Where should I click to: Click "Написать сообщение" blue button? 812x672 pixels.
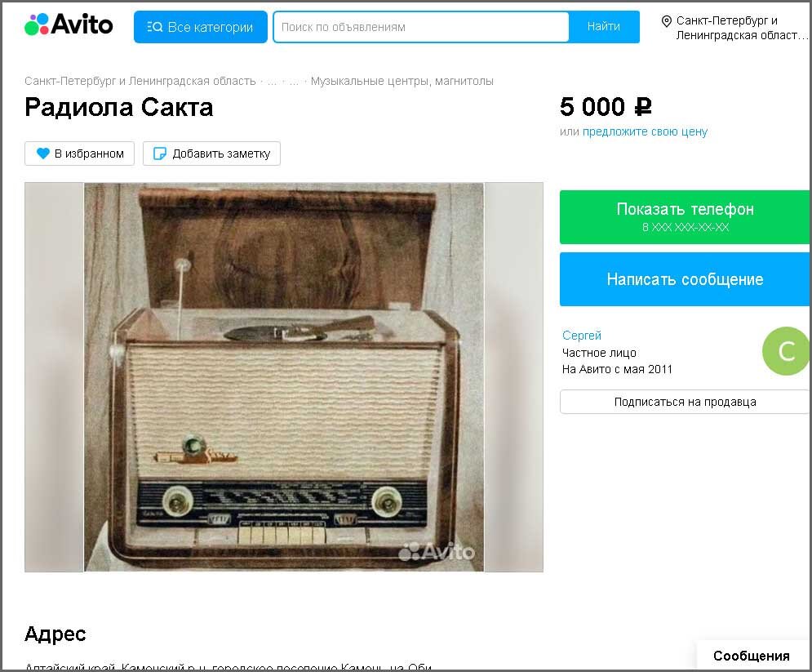pyautogui.click(x=685, y=279)
